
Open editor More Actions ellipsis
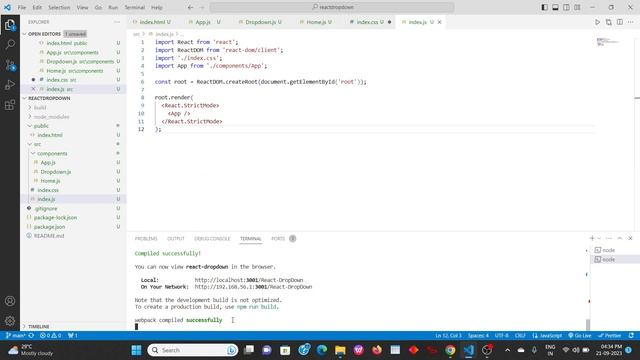tap(631, 22)
